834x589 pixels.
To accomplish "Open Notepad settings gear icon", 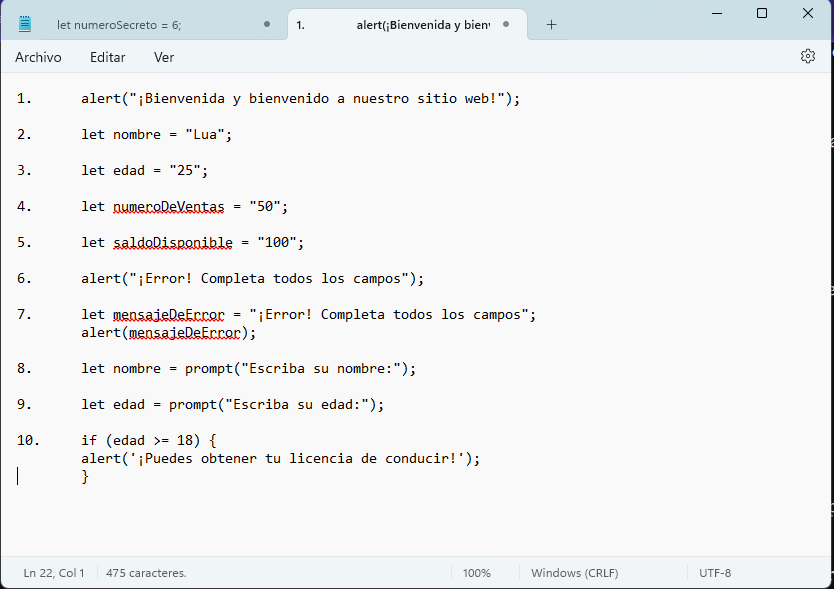I will coord(807,56).
